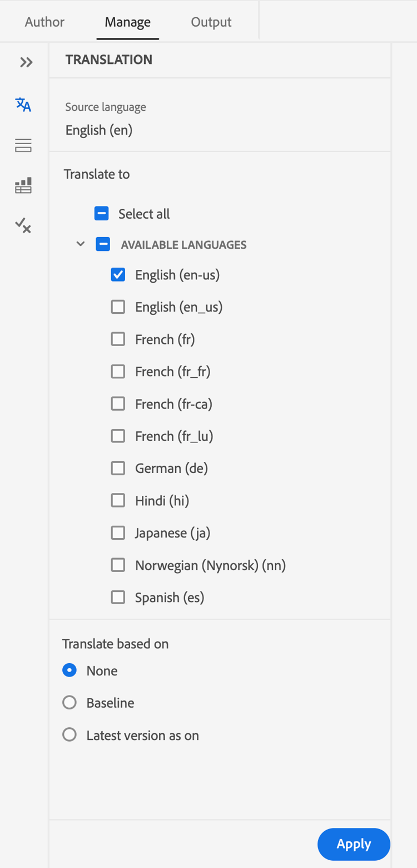417x868 pixels.
Task: Uncheck English (en-us) language
Action: [117, 274]
